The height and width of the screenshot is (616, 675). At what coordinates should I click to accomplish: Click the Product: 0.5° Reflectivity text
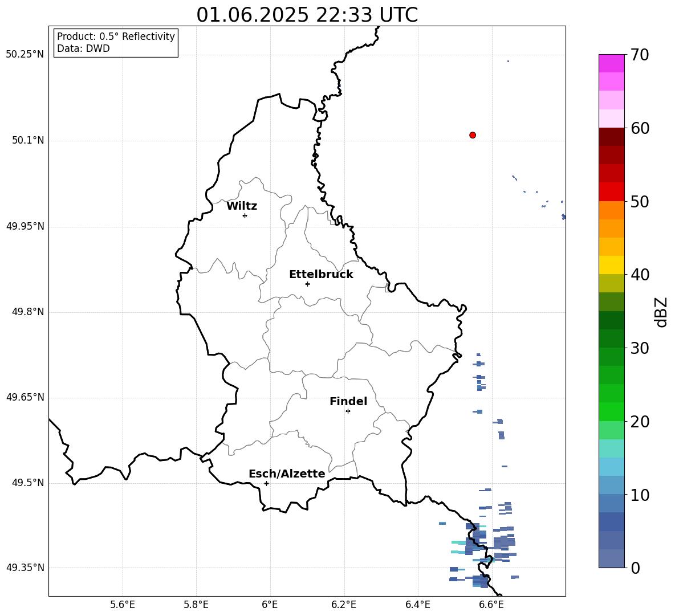116,36
